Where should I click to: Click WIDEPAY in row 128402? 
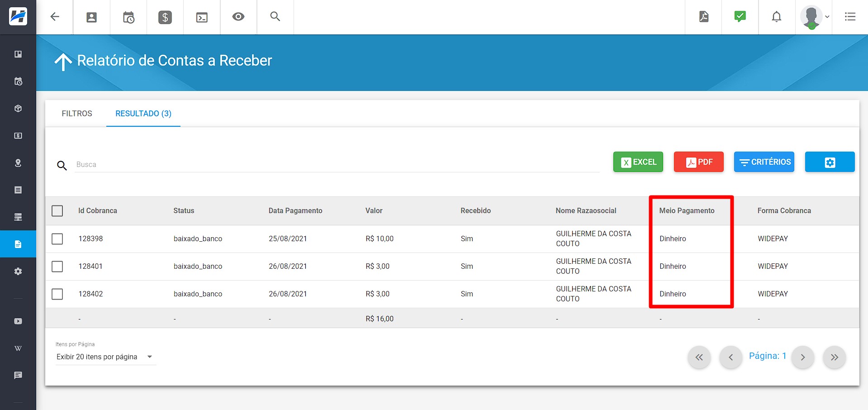(x=773, y=294)
